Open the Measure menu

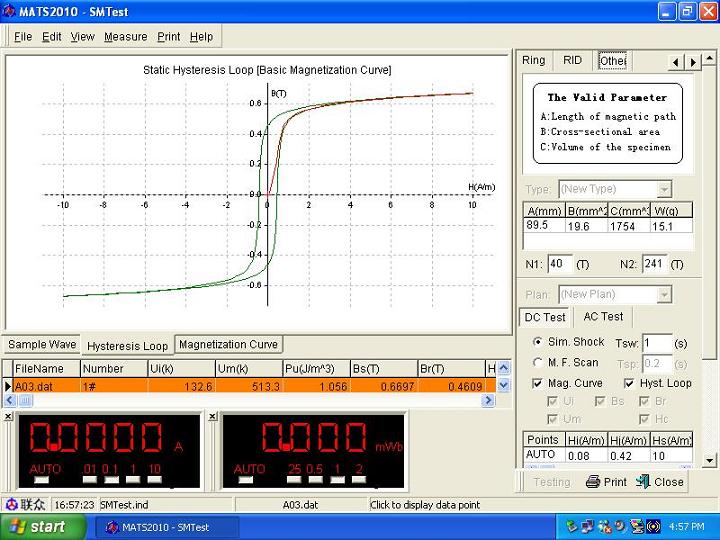click(x=125, y=37)
